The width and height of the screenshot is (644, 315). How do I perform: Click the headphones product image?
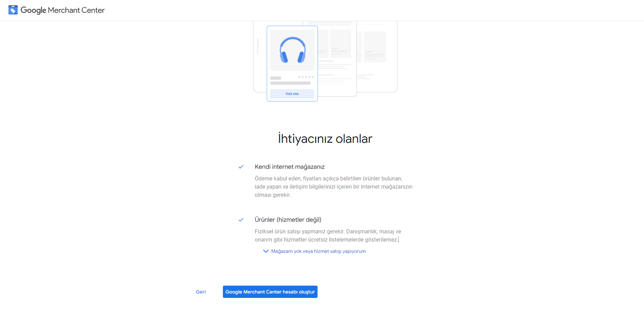pos(292,50)
